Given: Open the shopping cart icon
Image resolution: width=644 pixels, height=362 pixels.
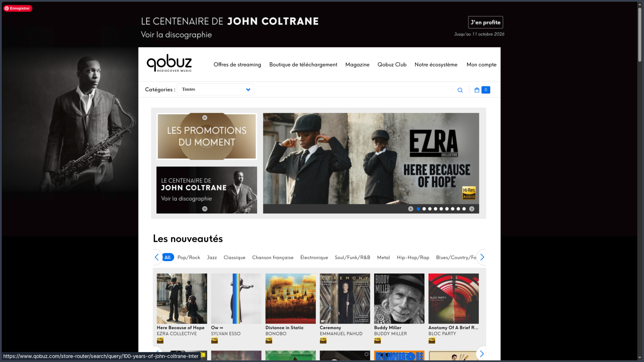Looking at the screenshot, I should pos(477,90).
